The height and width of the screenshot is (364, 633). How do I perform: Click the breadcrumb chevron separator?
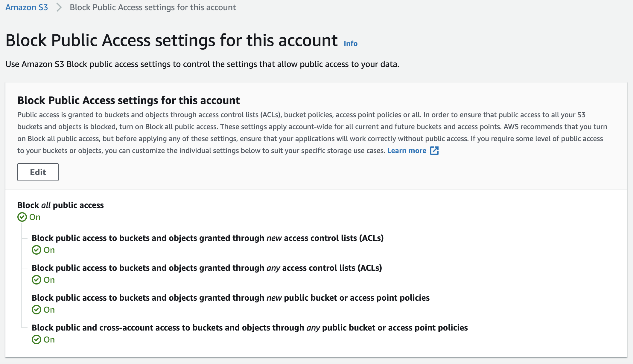59,7
